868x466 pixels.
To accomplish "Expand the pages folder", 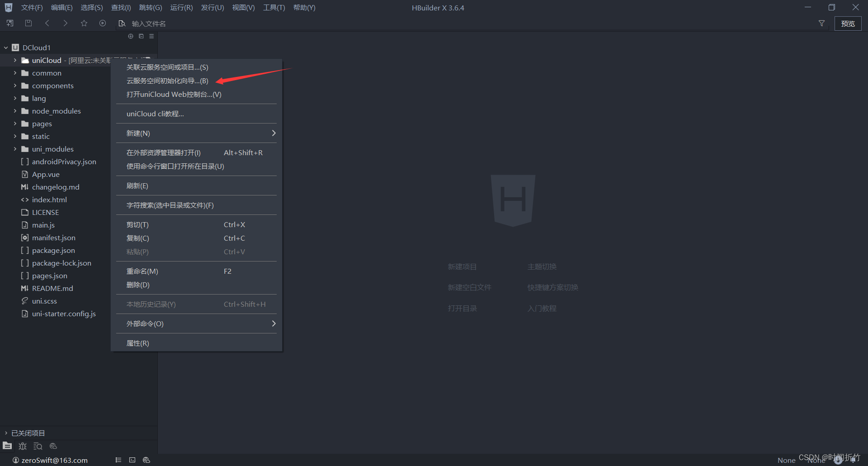I will pyautogui.click(x=15, y=124).
